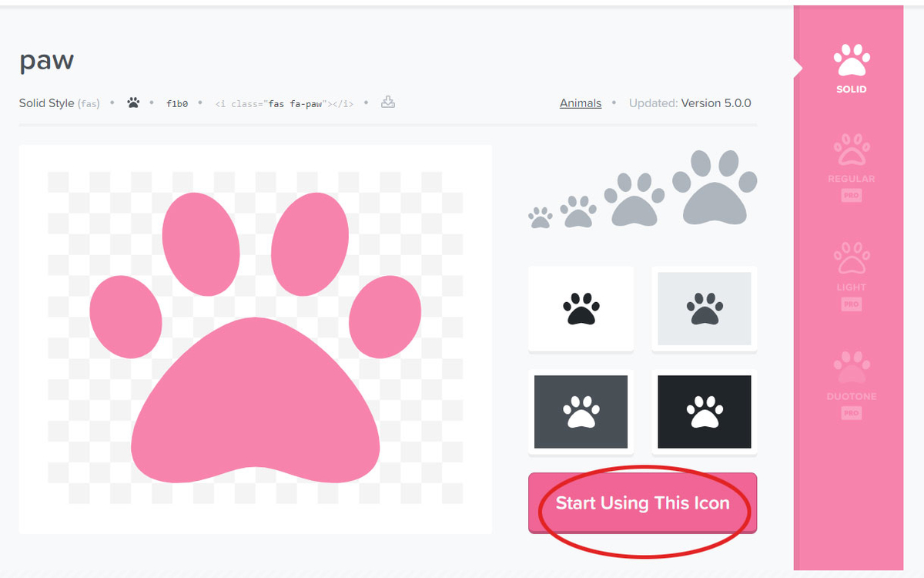The width and height of the screenshot is (924, 578).
Task: Click the PRO badge under Regular
Action: pos(850,194)
